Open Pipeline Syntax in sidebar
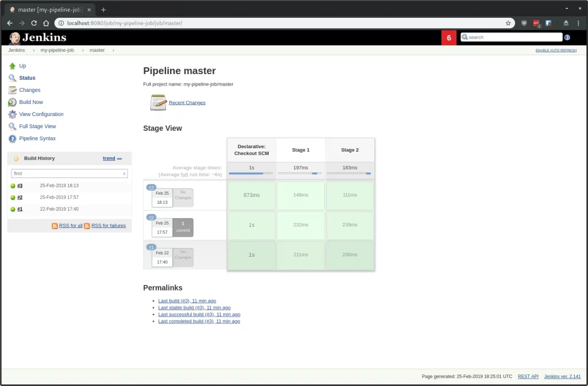 37,138
